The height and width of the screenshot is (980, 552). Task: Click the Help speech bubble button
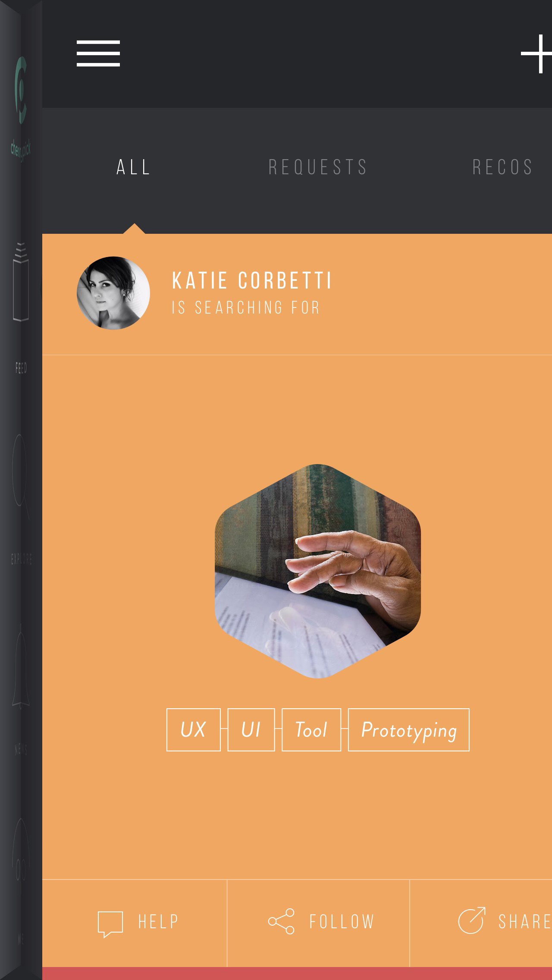138,922
